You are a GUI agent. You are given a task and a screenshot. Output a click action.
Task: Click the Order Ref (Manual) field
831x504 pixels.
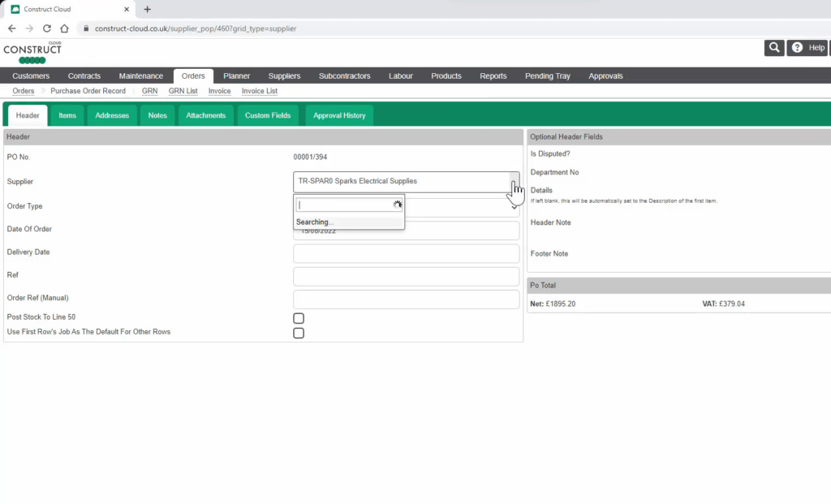click(406, 299)
